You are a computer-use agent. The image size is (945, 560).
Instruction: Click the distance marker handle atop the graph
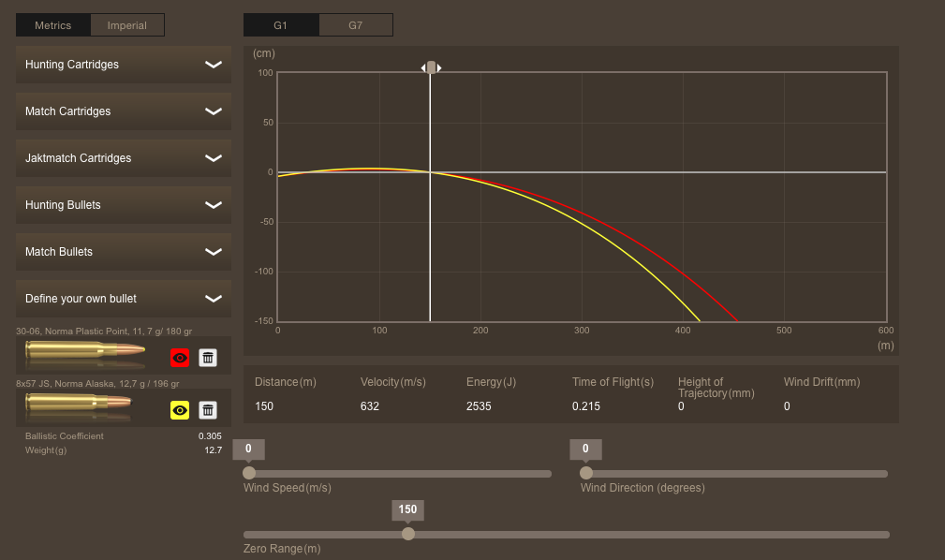[x=431, y=67]
